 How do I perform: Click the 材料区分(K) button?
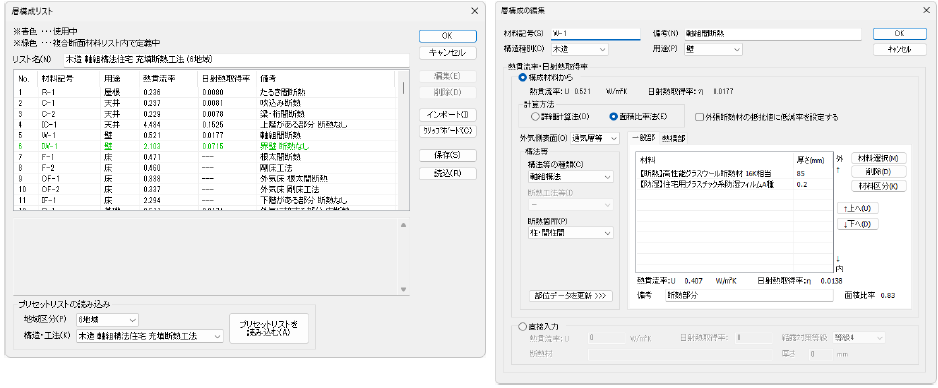click(x=878, y=186)
